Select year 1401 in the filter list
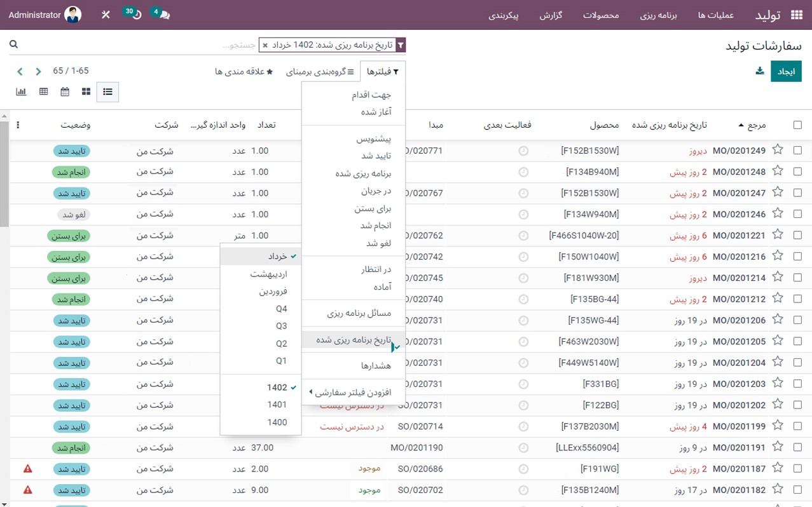The height and width of the screenshot is (507, 812). point(277,403)
